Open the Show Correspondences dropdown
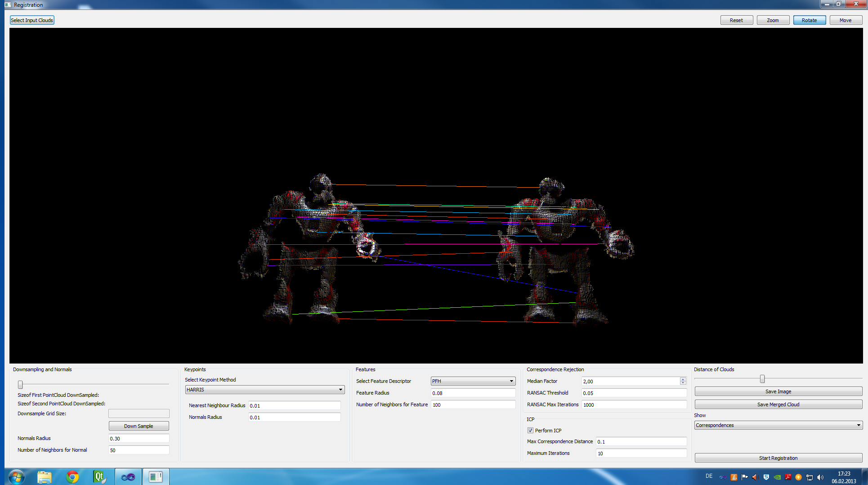This screenshot has height=485, width=868. [x=778, y=425]
